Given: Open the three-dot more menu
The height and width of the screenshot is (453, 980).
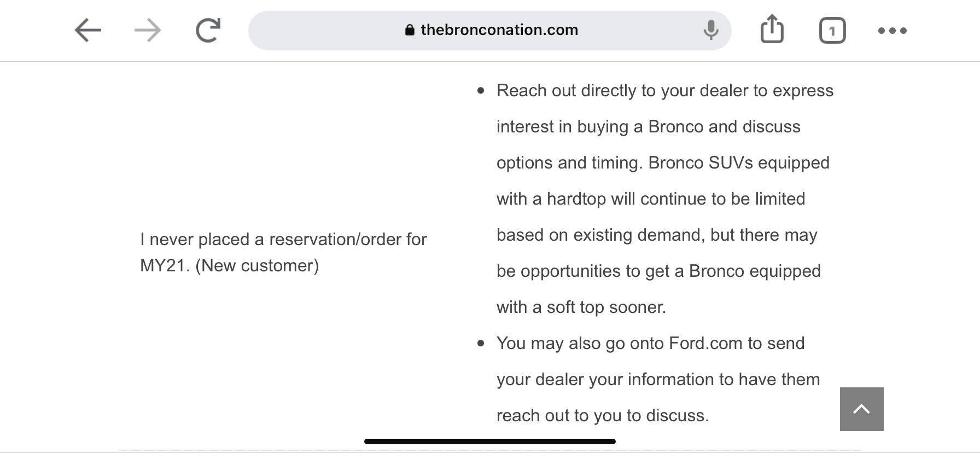Looking at the screenshot, I should [x=892, y=31].
